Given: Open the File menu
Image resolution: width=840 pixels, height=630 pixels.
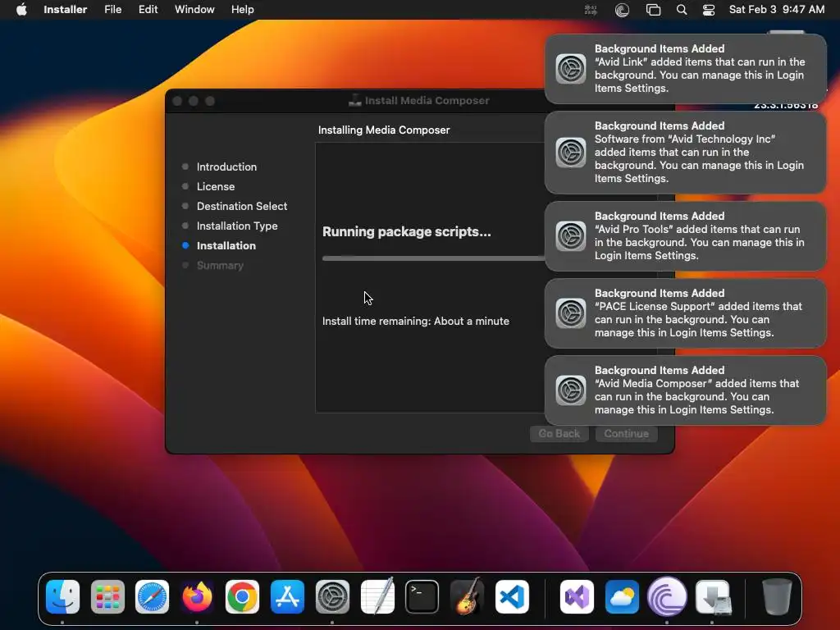Looking at the screenshot, I should tap(112, 10).
